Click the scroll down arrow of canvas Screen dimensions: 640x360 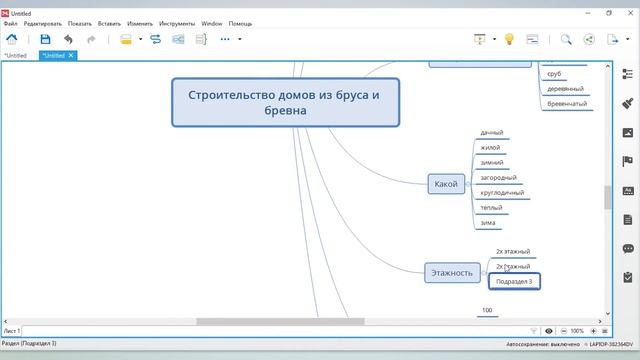pyautogui.click(x=608, y=313)
